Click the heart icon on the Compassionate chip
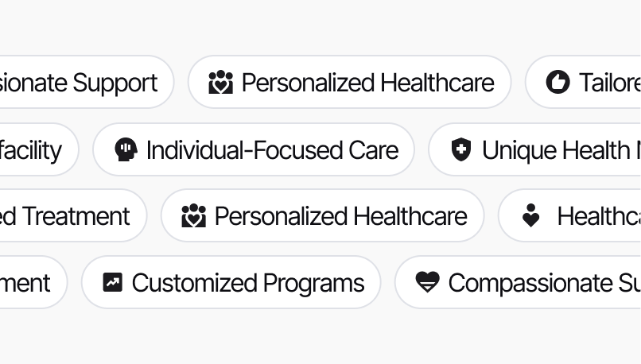The image size is (641, 364). (x=427, y=283)
